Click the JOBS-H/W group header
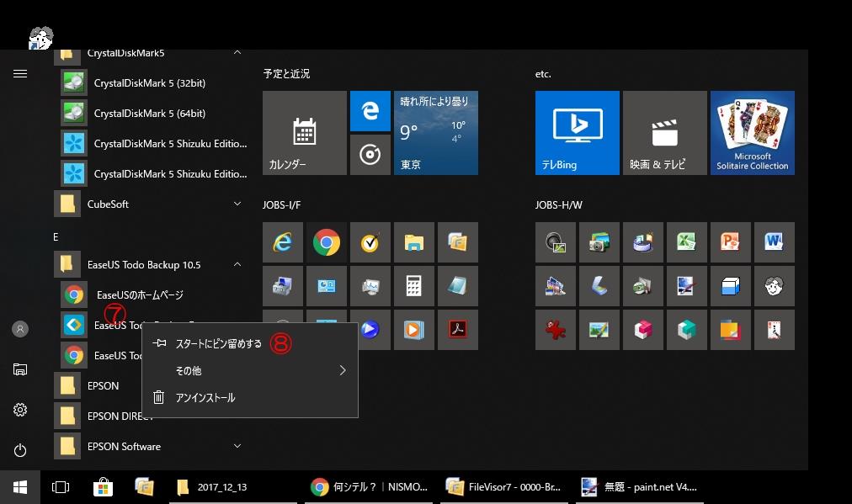Viewport: 852px width, 504px height. pos(558,204)
